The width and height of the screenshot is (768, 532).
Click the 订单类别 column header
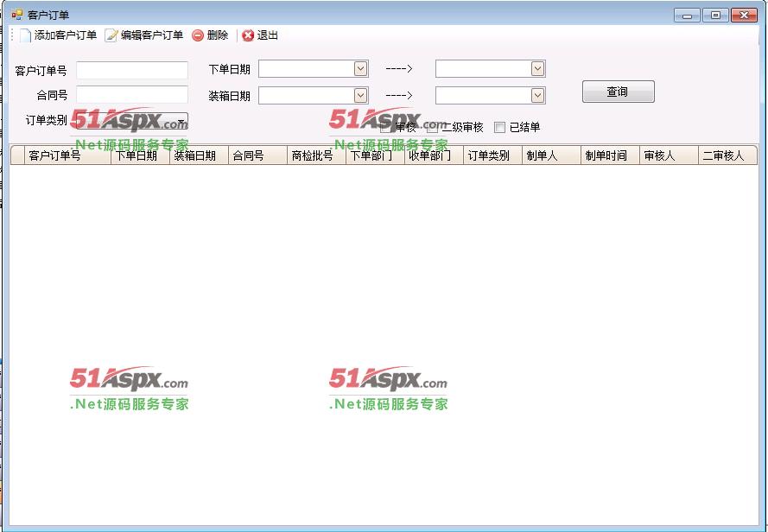tap(493, 155)
